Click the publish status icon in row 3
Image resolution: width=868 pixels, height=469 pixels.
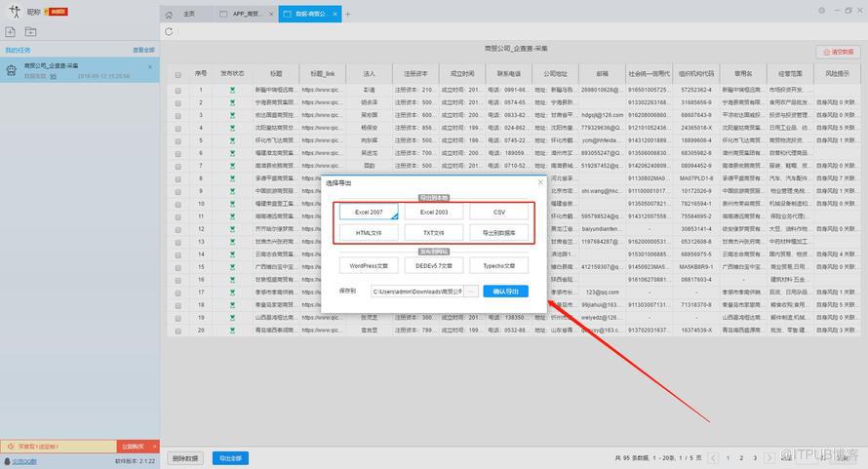point(232,115)
